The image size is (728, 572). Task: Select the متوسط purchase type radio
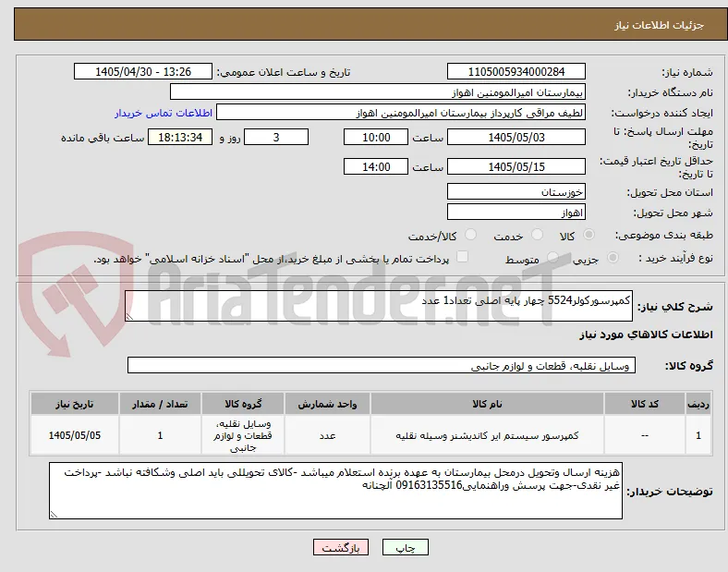552,257
